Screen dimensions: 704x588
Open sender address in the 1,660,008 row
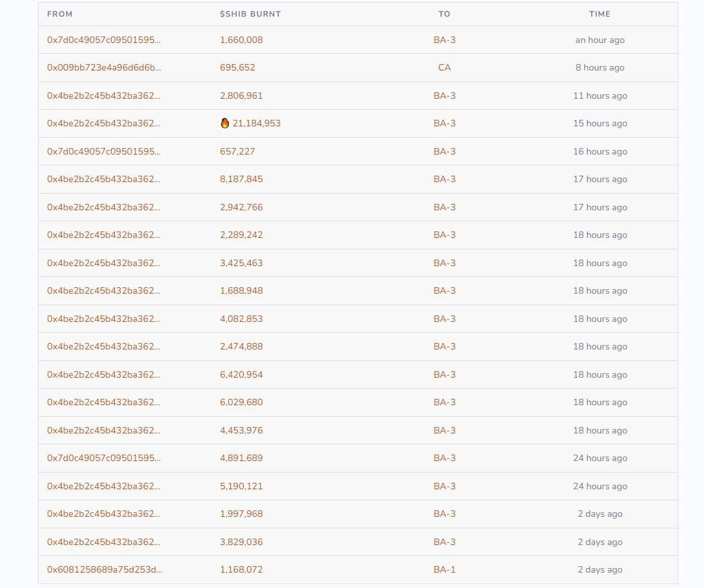pyautogui.click(x=104, y=40)
